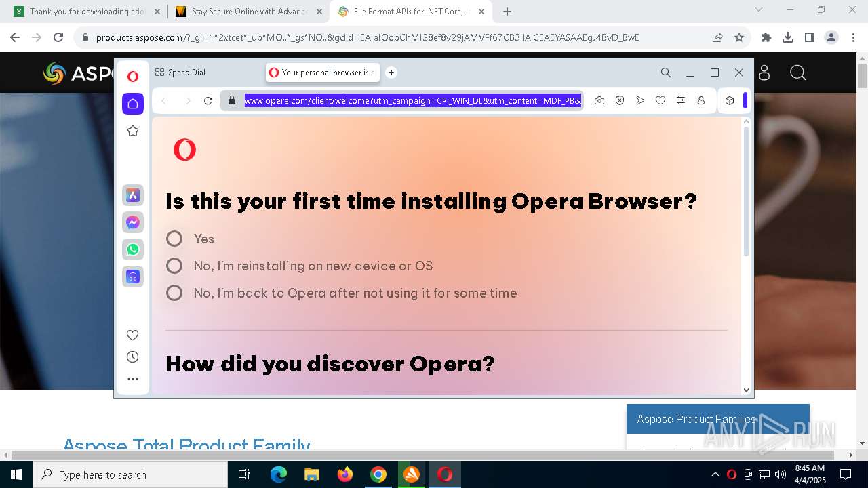Open Pinboards heart in Opera sidebar
Image resolution: width=868 pixels, height=488 pixels.
133,335
